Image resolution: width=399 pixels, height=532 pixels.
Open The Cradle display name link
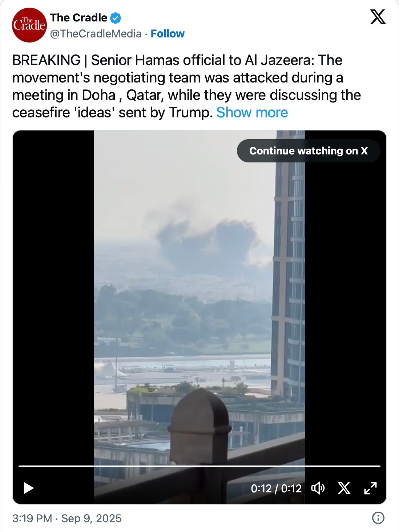click(x=79, y=17)
